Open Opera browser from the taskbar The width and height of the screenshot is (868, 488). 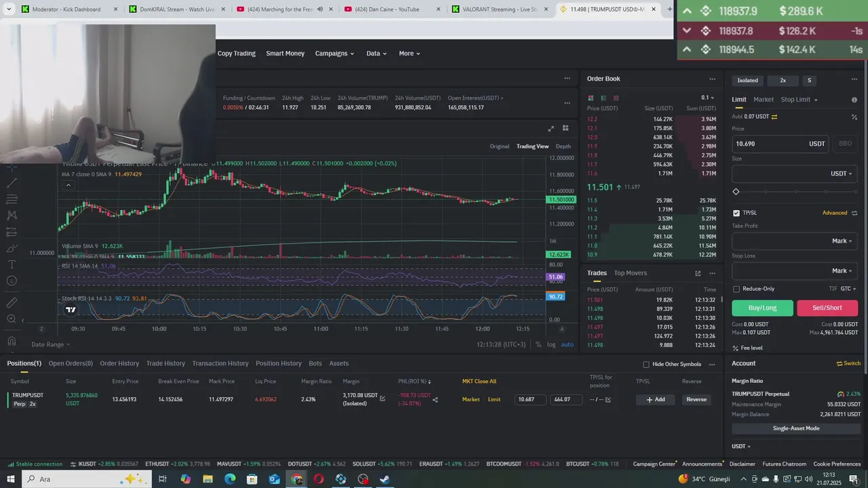point(319,479)
